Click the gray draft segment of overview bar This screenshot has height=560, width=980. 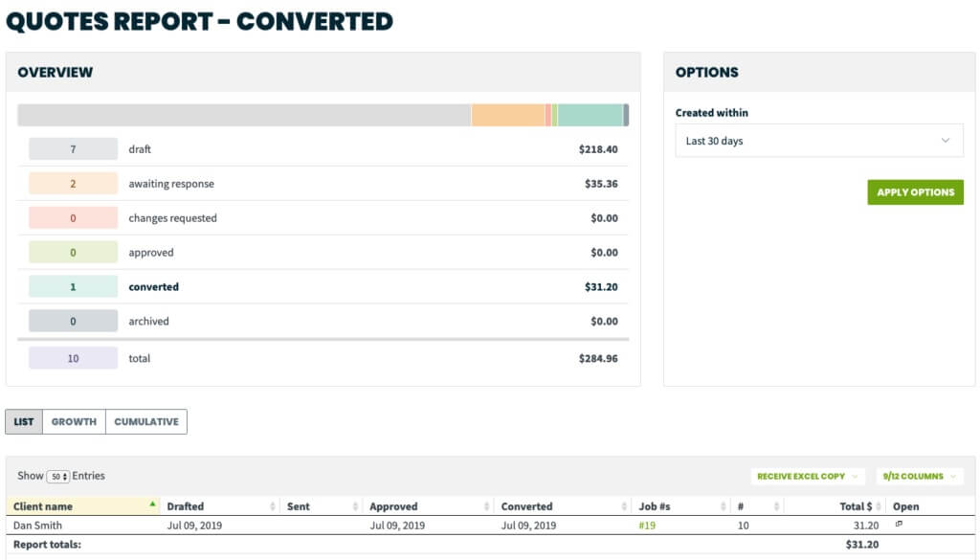point(244,115)
